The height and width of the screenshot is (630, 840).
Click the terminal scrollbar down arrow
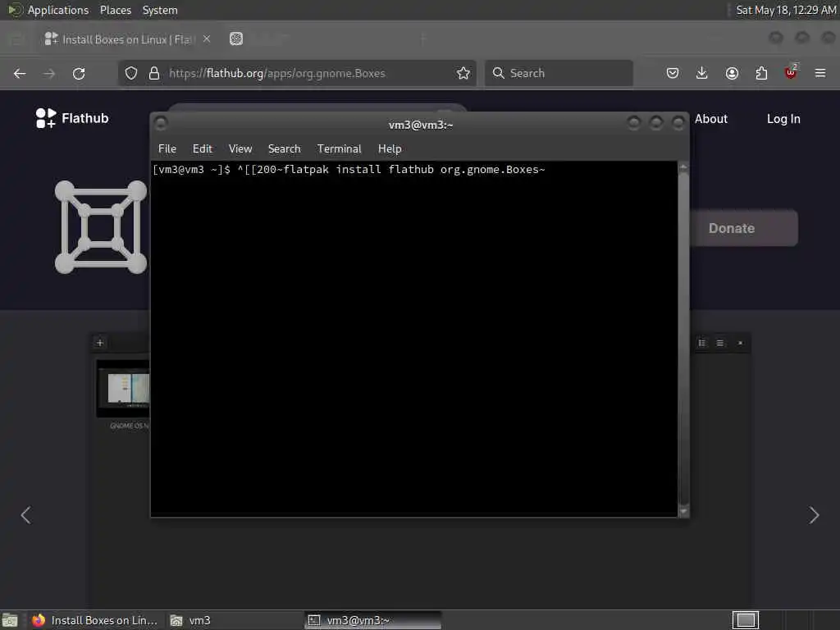tap(683, 512)
